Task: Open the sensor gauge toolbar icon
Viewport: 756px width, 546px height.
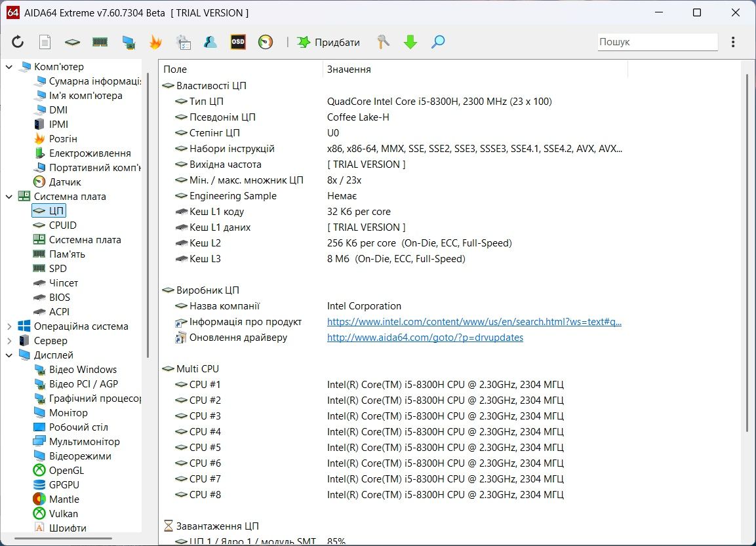Action: tap(265, 42)
